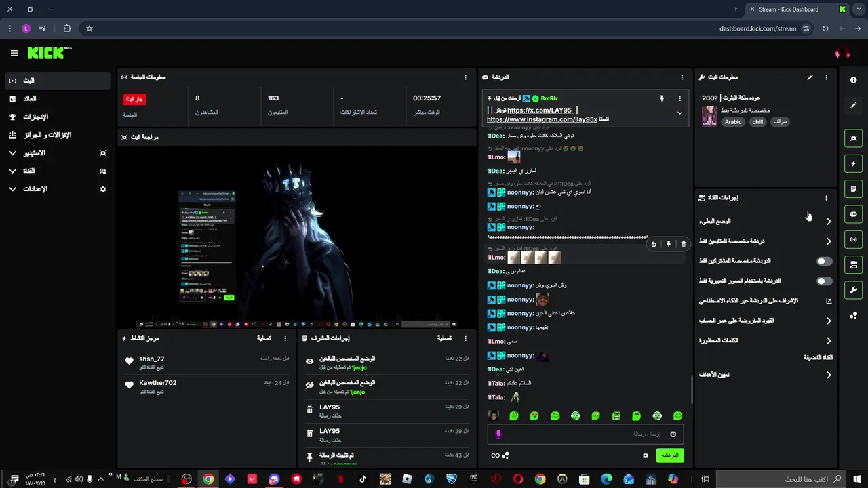Click the Windows search box in taskbar
Screen dimensions: 868x488
point(780,479)
